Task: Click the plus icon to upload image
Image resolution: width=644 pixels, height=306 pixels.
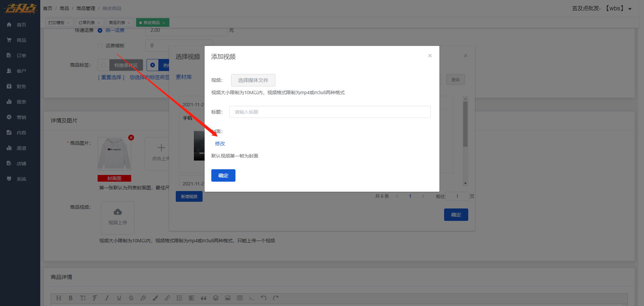Action: [x=161, y=148]
